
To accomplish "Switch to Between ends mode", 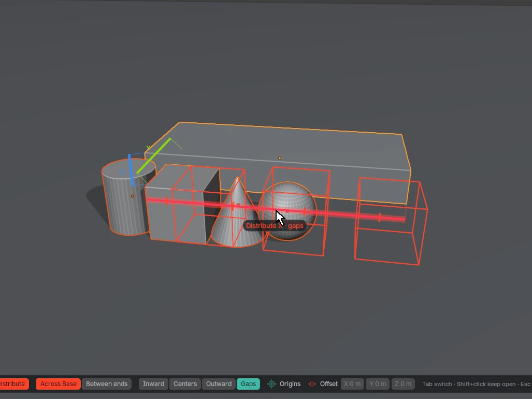I will tap(107, 384).
